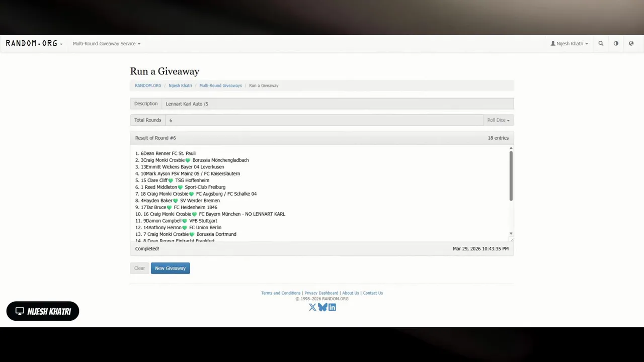Screen dimensions: 644x362
Task: Click the Description field with Lennart Karl Auto
Action: pos(338,104)
